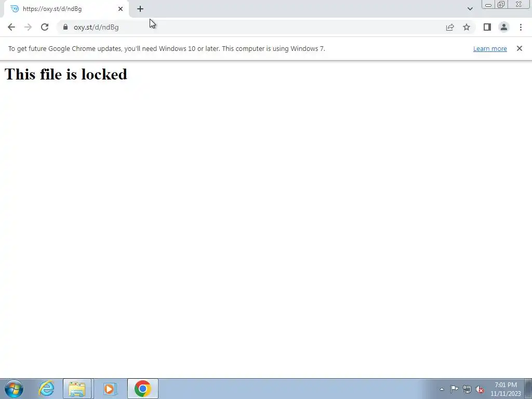Launch Windows Media Player from the taskbar
Screen dimensions: 532x399
click(110, 389)
